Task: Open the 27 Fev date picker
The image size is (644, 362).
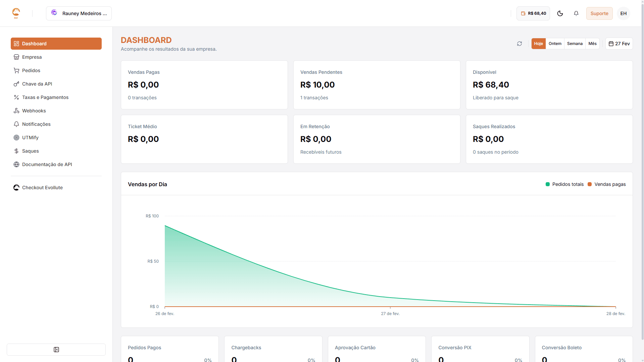Action: click(x=619, y=44)
